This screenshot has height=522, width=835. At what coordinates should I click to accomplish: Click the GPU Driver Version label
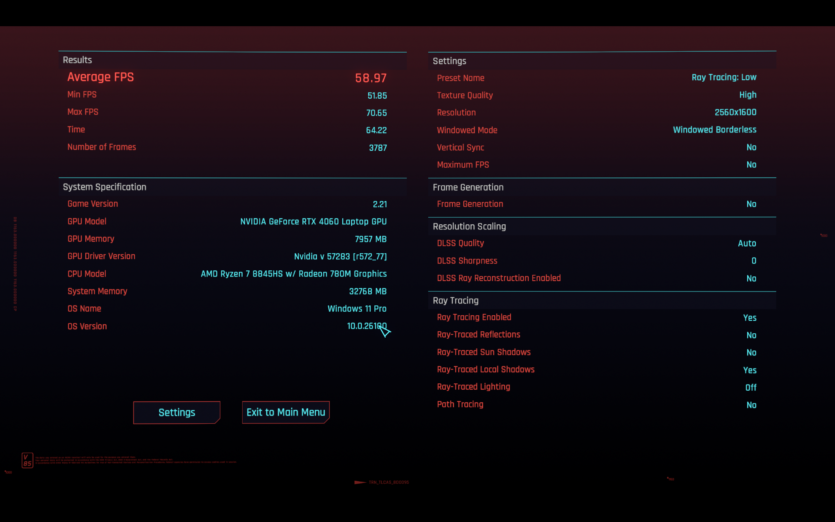click(x=101, y=256)
